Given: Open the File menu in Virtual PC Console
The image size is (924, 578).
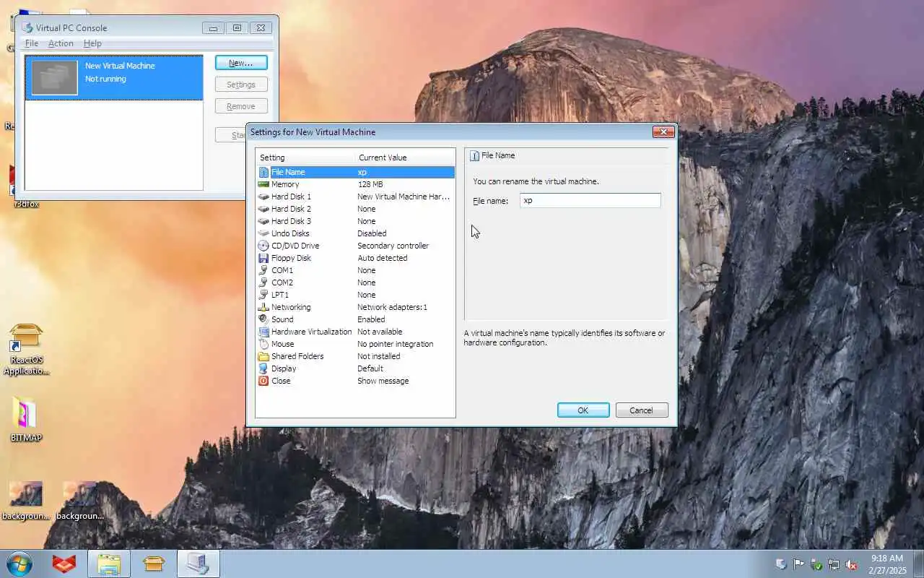Looking at the screenshot, I should pyautogui.click(x=32, y=43).
